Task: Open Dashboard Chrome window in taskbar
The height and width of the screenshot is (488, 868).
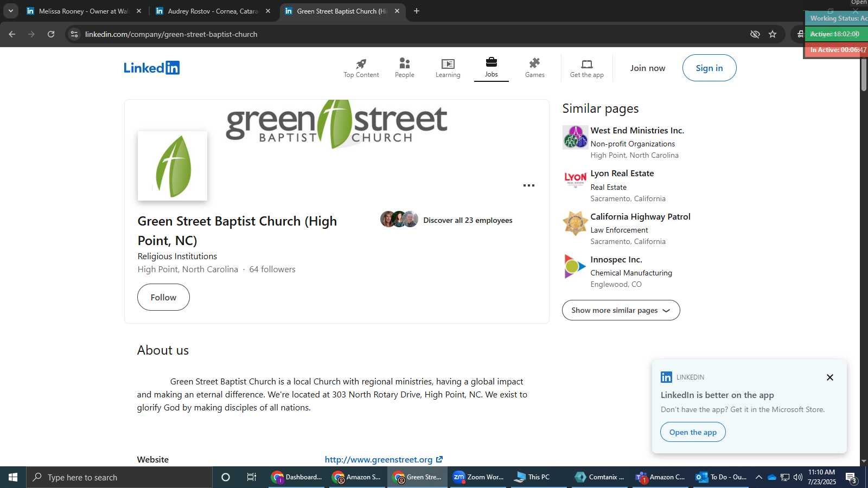Action: [x=297, y=477]
